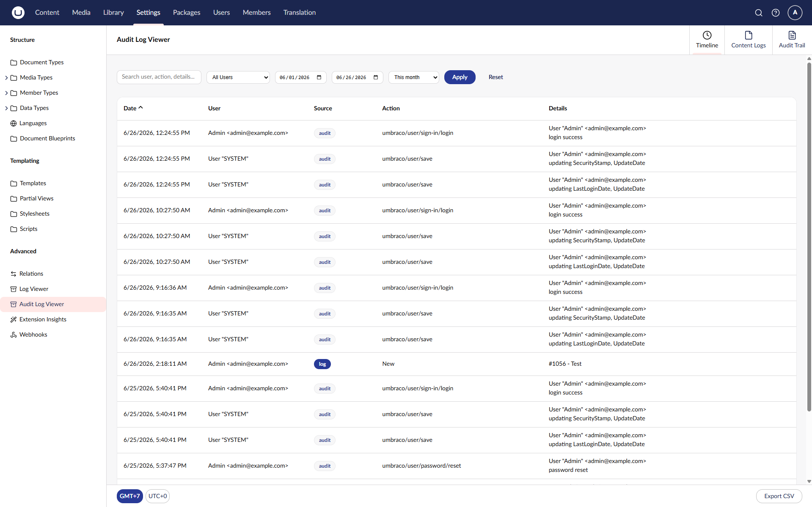Click the Details column header
Screen dimensions: 812x507
[x=558, y=108]
